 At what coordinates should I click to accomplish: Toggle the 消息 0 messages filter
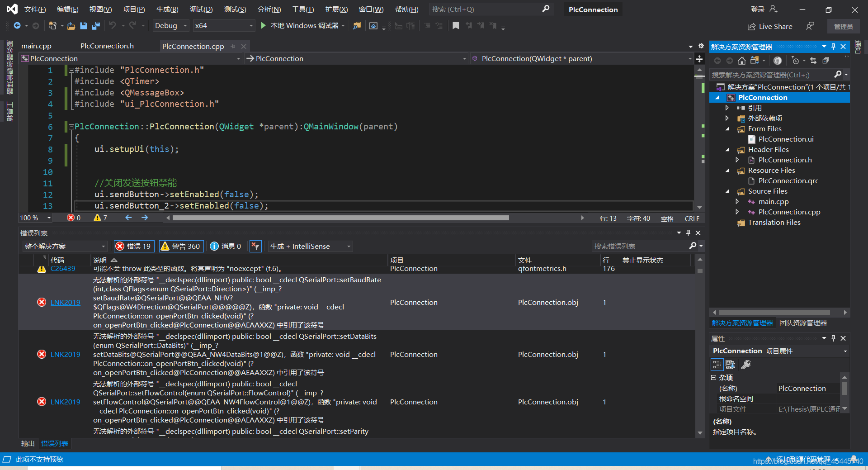225,246
